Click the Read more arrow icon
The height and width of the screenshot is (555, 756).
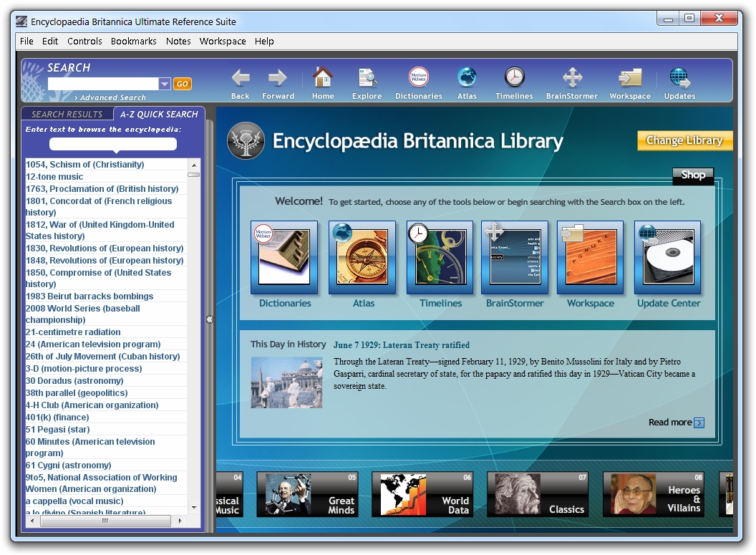[x=699, y=423]
